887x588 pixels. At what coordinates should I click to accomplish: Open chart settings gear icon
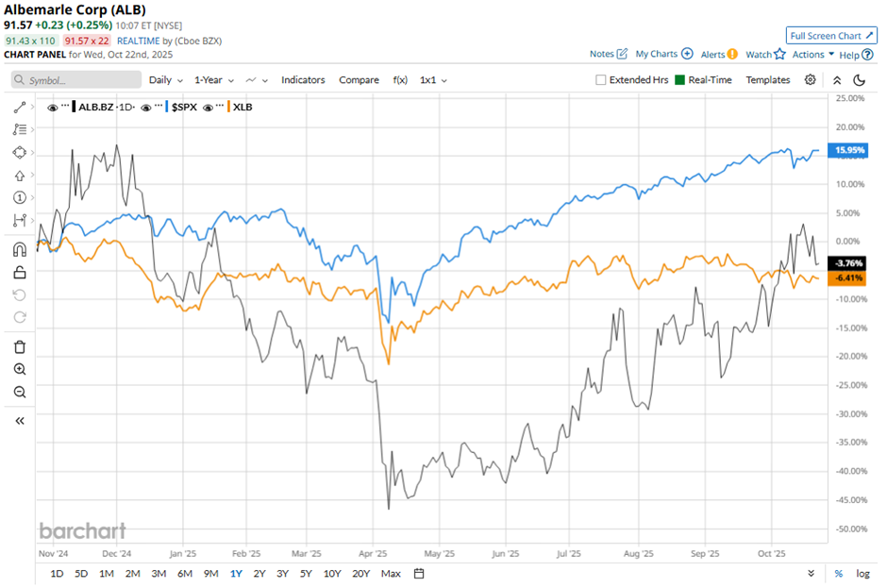pos(810,80)
